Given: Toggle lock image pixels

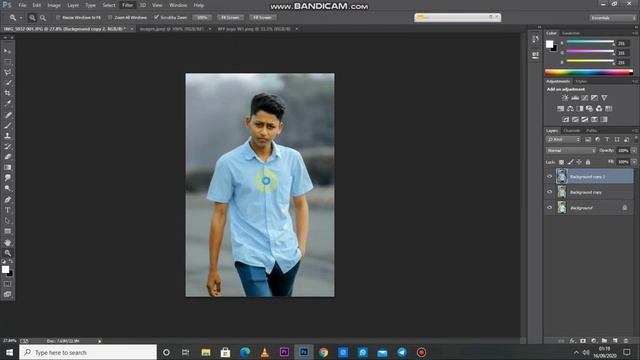Looking at the screenshot, I should click(x=570, y=162).
